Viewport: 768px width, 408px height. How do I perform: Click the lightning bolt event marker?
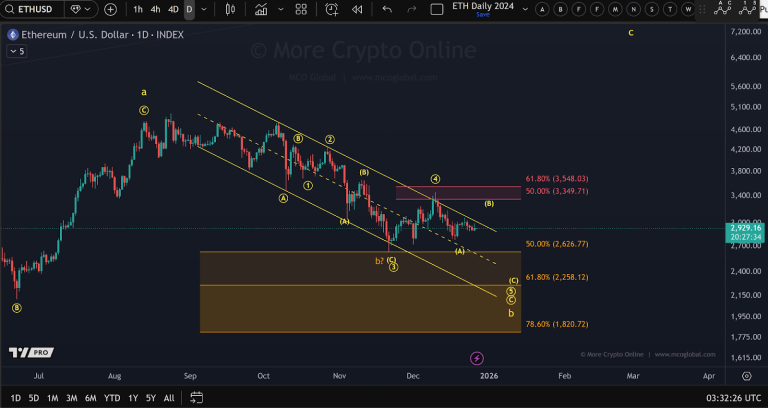(476, 357)
